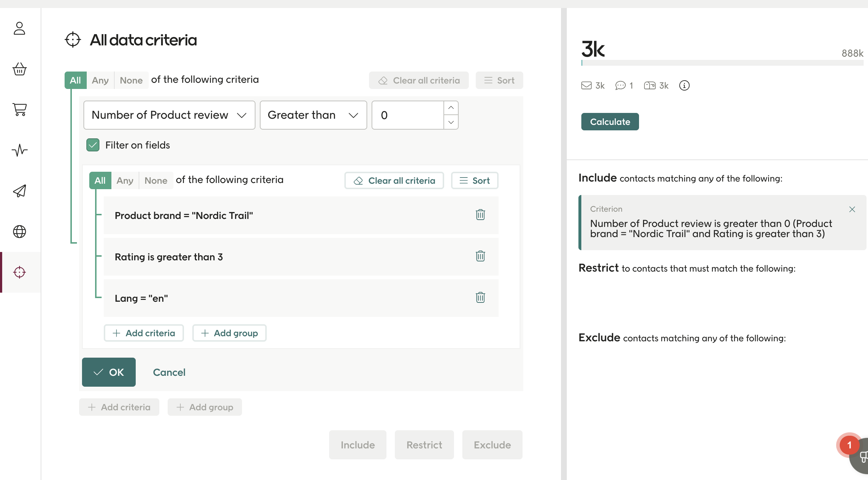Image resolution: width=868 pixels, height=480 pixels.
Task: Uncheck the Filter on fields checkbox
Action: pyautogui.click(x=93, y=145)
